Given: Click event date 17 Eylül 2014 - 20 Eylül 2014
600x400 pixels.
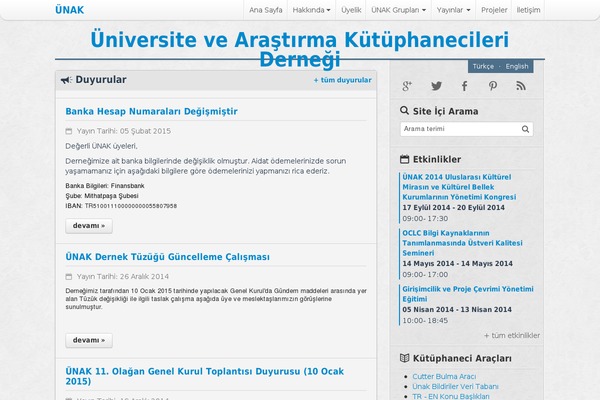Looking at the screenshot, I should pyautogui.click(x=453, y=208).
